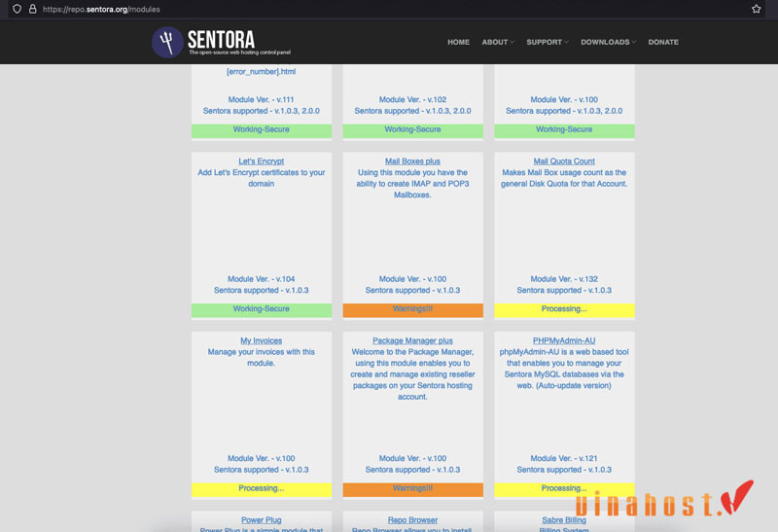Click "Add Let's Encrypt certificates" description text

[x=261, y=178]
